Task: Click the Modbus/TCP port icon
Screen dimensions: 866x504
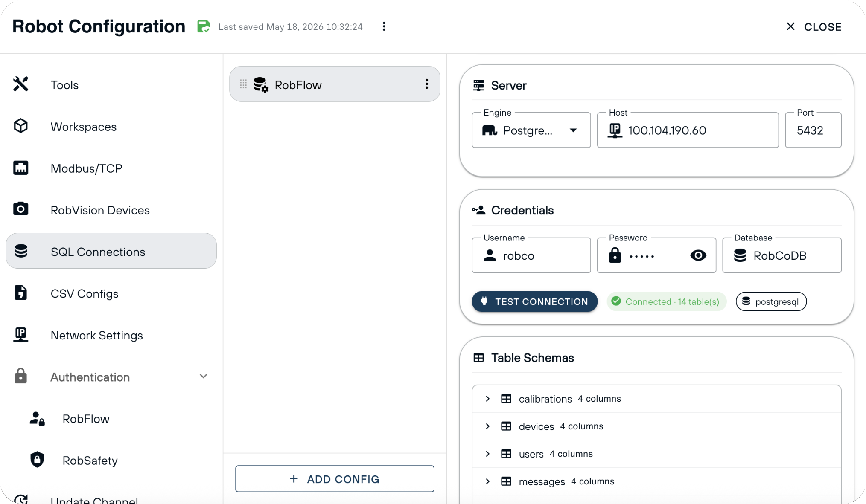Action: point(20,168)
